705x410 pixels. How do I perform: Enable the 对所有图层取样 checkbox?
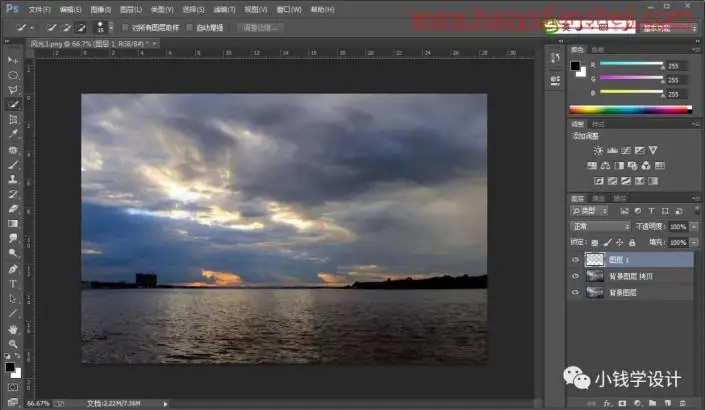point(125,28)
